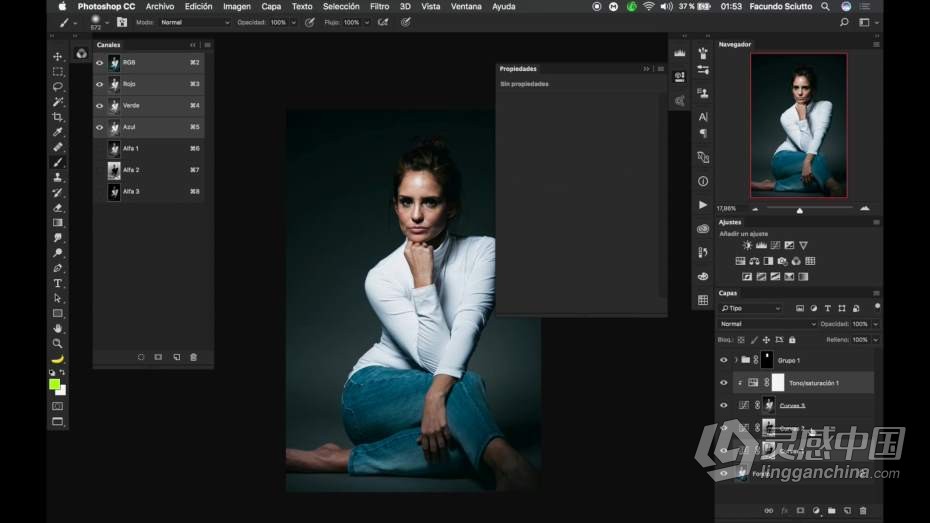This screenshot has height=523, width=930.
Task: Open the Actions panel play icon
Action: point(703,205)
